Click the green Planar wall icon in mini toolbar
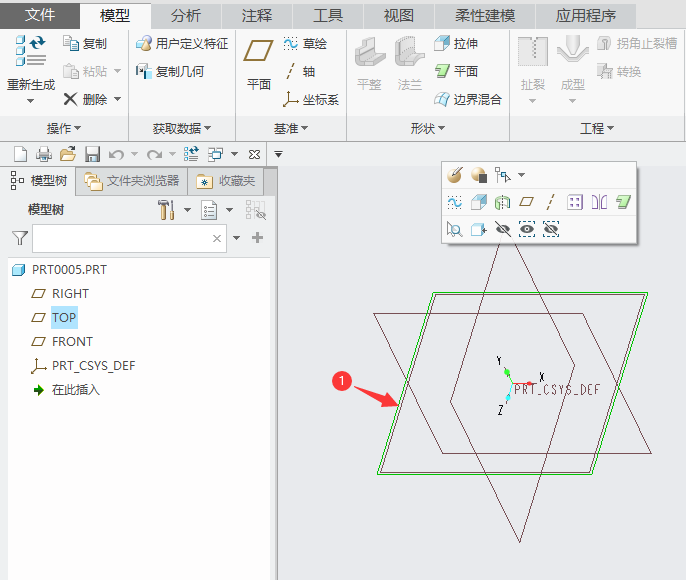This screenshot has height=580, width=686. 623,202
